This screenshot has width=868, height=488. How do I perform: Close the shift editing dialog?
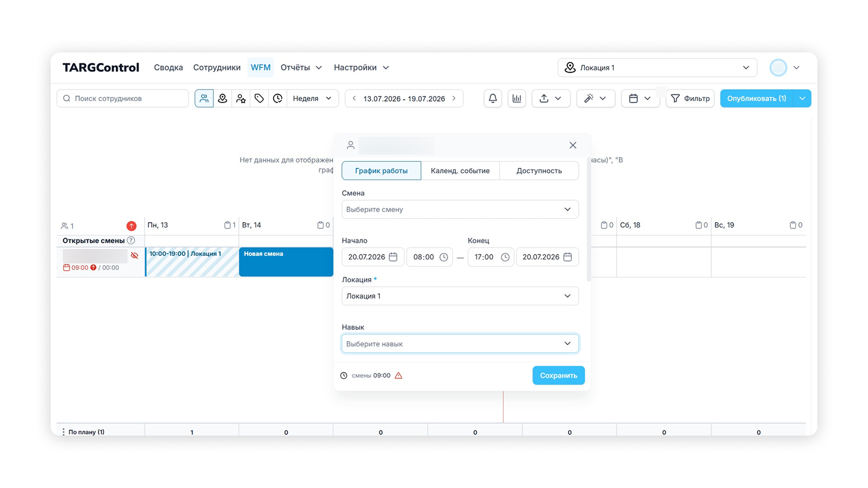573,145
